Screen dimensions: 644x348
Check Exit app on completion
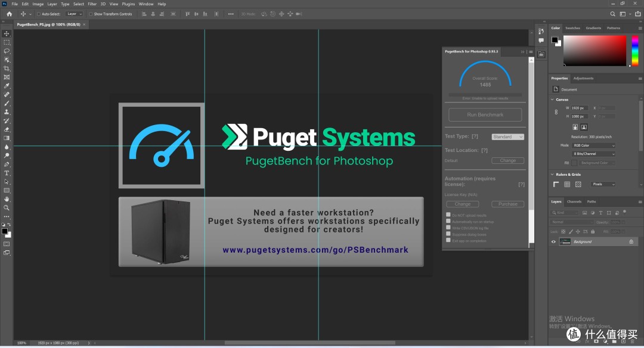tap(448, 240)
